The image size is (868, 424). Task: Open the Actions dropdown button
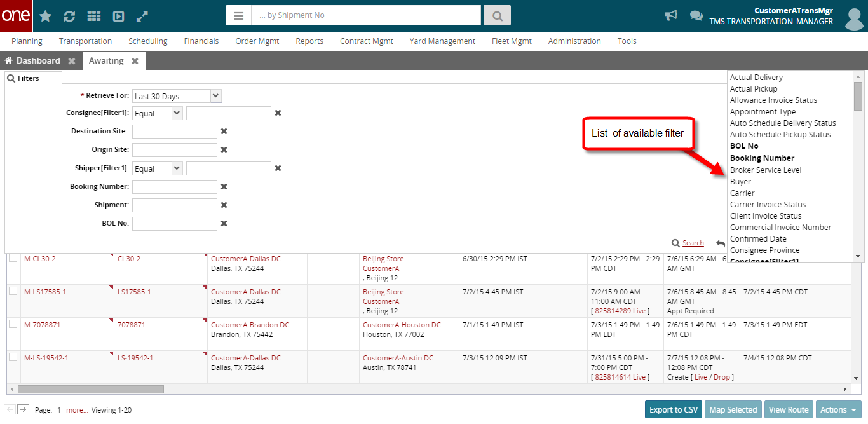click(x=838, y=410)
